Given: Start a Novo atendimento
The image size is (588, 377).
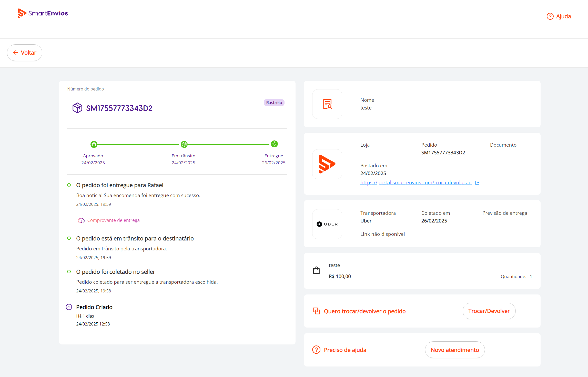Looking at the screenshot, I should click(x=455, y=350).
